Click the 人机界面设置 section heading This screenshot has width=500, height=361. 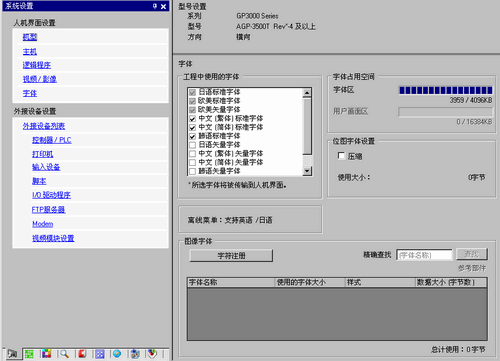(34, 23)
